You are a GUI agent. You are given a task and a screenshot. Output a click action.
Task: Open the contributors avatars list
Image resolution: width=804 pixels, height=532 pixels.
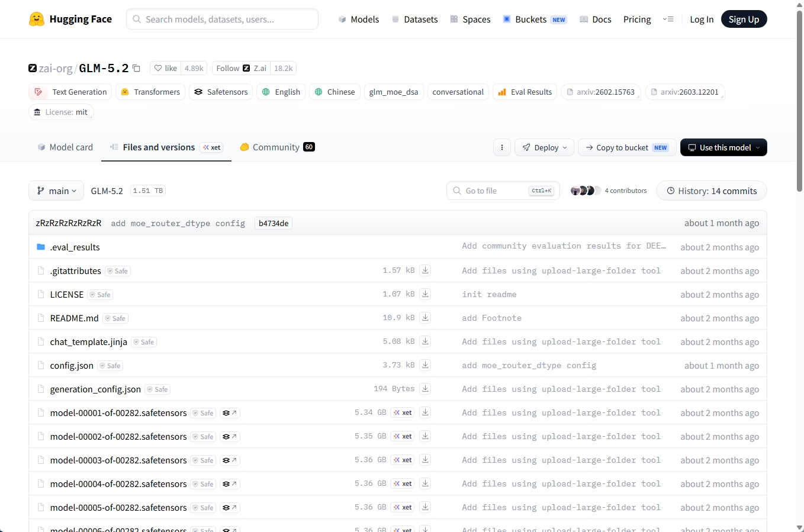coord(586,191)
